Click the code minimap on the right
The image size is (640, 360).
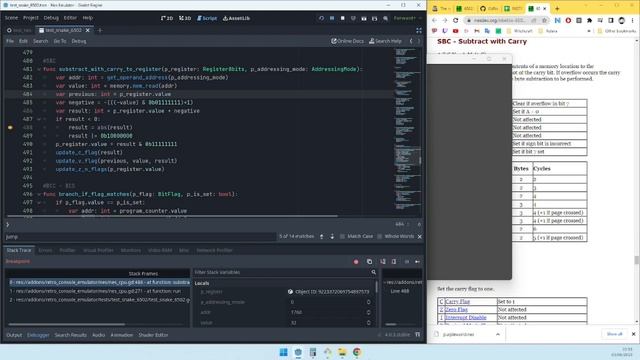click(408, 129)
